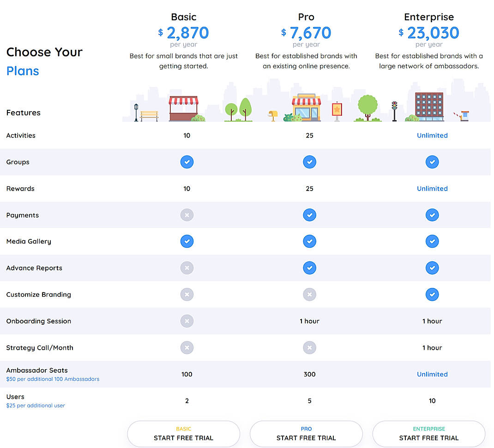Click the red-awning storefront icon under Basic
Viewport: 494px width, 448px height.
pyautogui.click(x=185, y=107)
